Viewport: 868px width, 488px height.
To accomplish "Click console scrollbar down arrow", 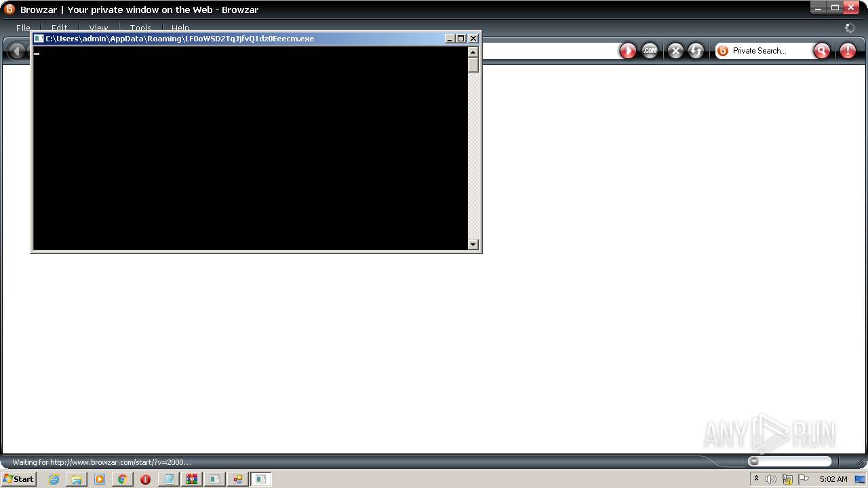I will pyautogui.click(x=473, y=245).
